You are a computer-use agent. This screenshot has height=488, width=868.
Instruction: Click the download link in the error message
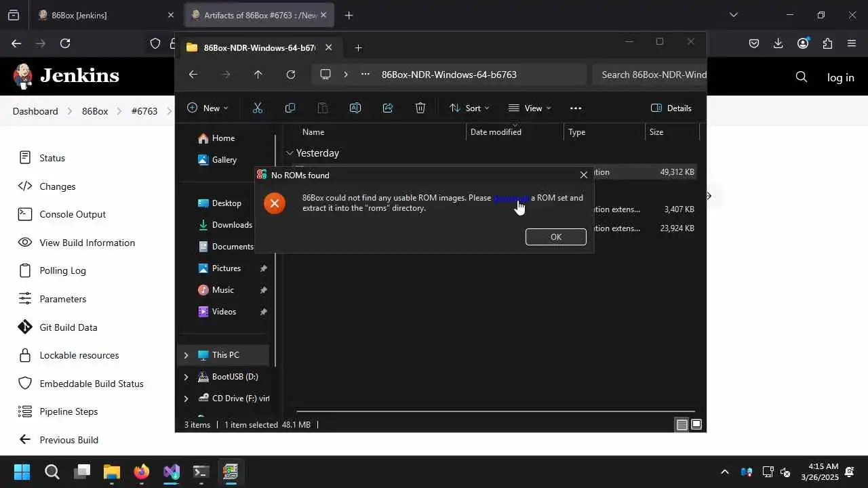(x=511, y=198)
